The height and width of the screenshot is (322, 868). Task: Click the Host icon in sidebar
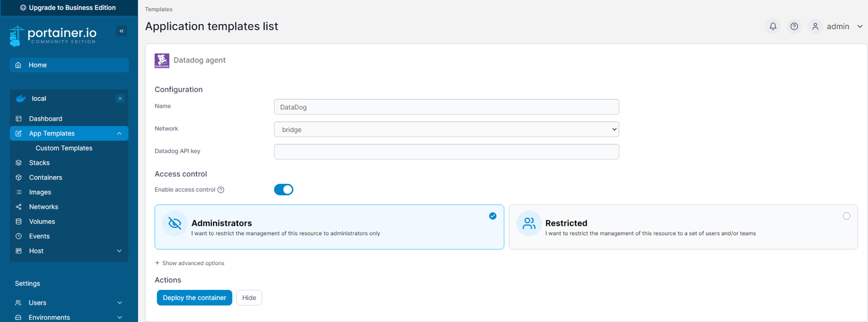click(x=19, y=251)
